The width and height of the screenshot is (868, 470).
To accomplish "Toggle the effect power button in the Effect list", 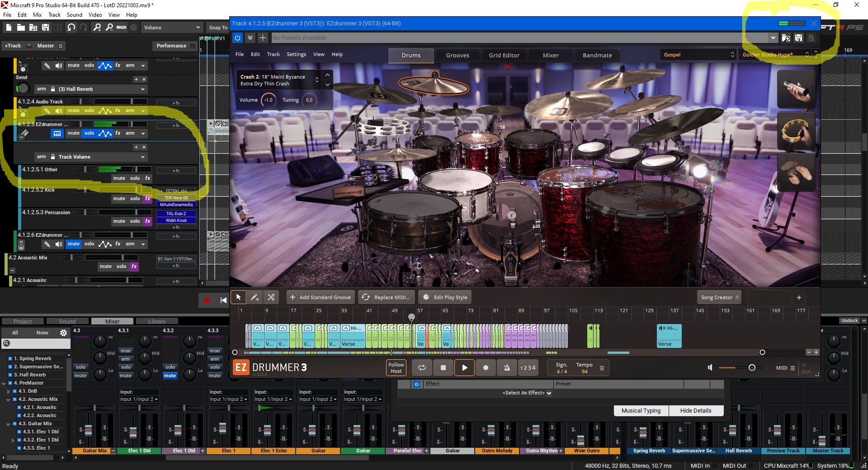I will [416, 384].
